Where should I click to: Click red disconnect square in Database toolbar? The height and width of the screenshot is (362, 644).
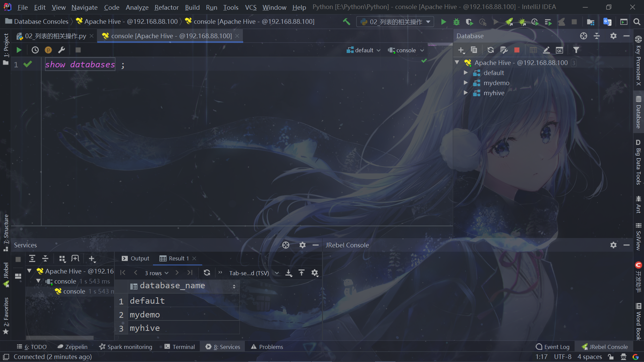coord(517,50)
